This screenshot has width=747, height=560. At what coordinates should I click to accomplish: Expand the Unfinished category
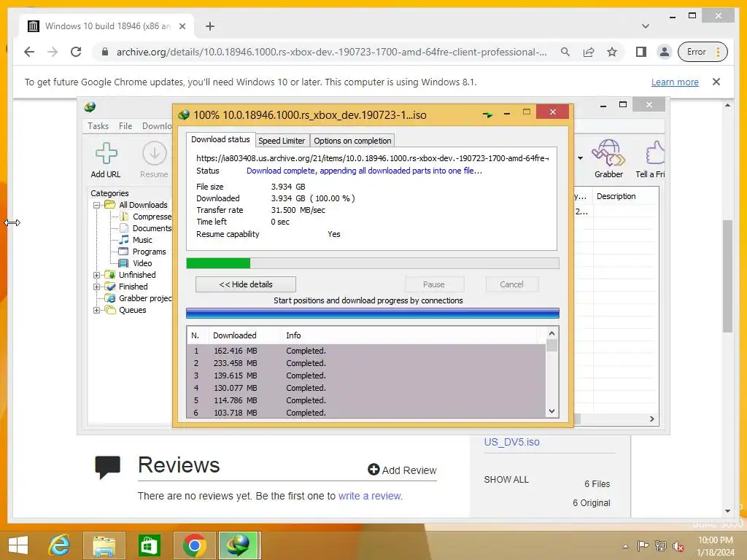coord(97,275)
